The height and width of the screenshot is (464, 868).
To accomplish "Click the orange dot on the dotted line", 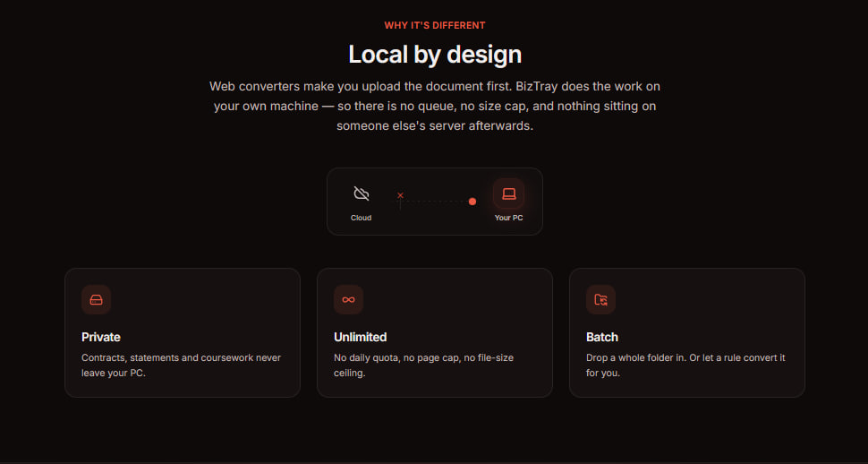I will [472, 202].
